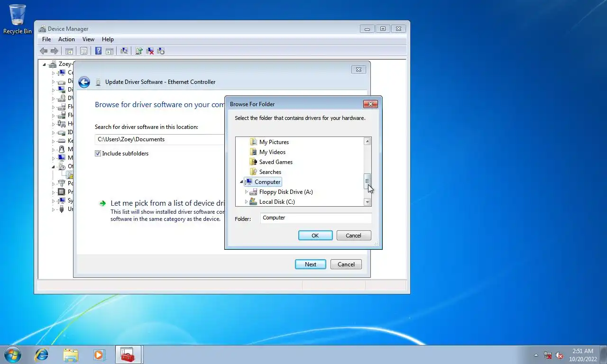607x364 pixels.
Task: Expand Floppy Disk Drive (A:) in folder tree
Action: coord(246,192)
